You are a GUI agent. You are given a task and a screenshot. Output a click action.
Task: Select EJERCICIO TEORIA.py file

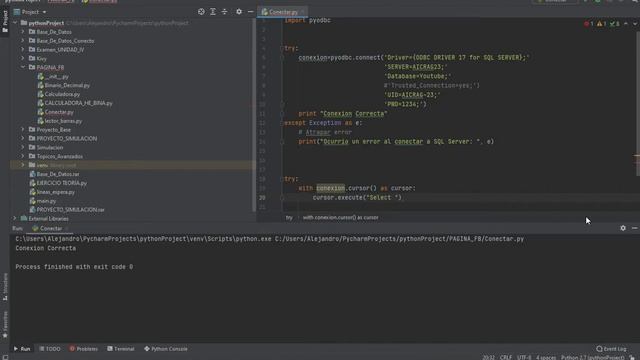[x=58, y=183]
